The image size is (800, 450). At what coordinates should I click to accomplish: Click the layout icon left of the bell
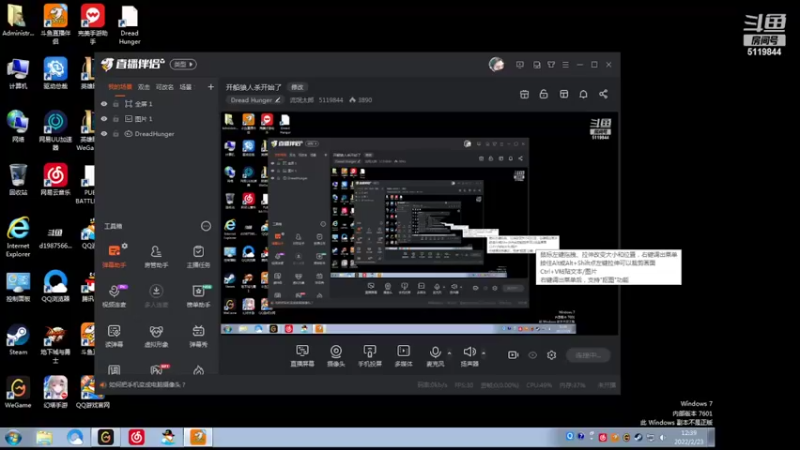[x=564, y=94]
